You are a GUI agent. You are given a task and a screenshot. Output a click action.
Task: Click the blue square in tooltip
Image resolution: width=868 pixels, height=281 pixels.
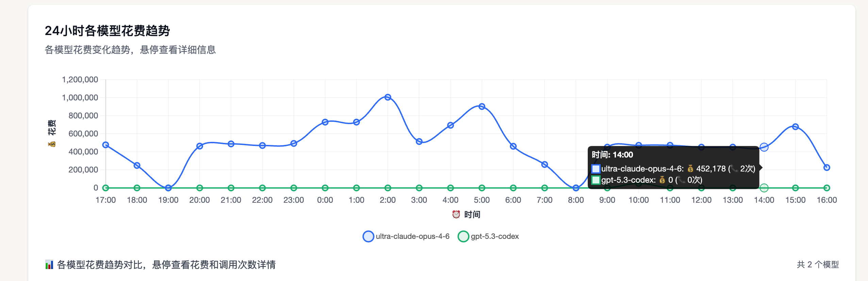596,169
